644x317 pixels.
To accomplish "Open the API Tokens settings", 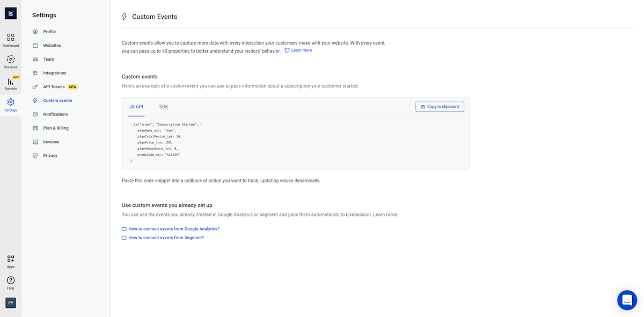I will tap(54, 87).
